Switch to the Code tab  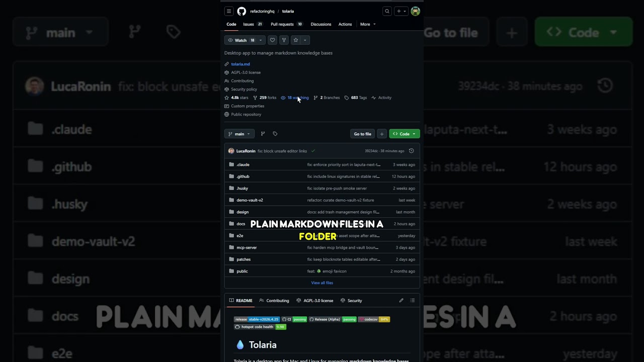(x=231, y=24)
